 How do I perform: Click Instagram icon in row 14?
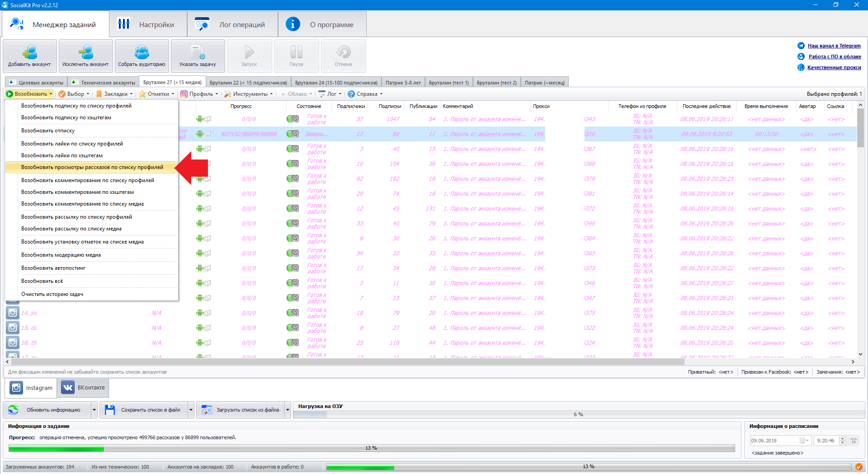point(13,313)
